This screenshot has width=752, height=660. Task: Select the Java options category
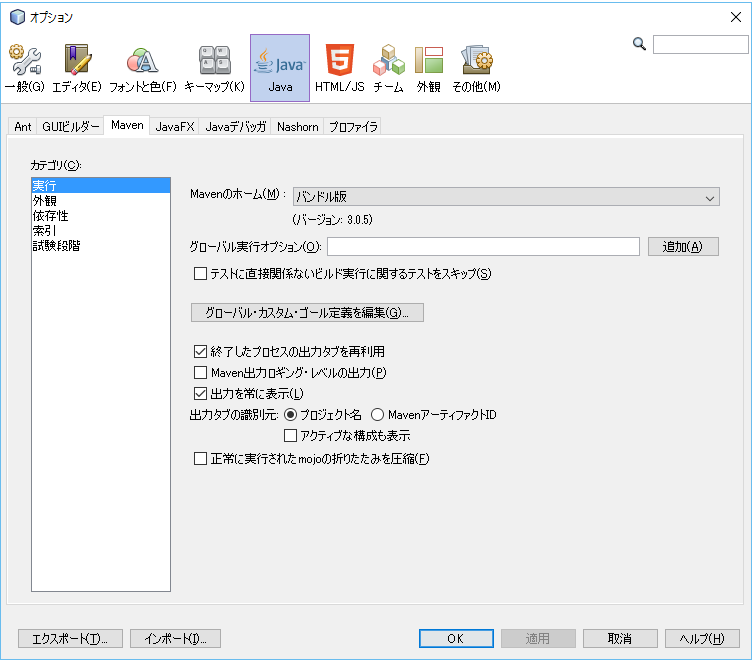[x=280, y=68]
